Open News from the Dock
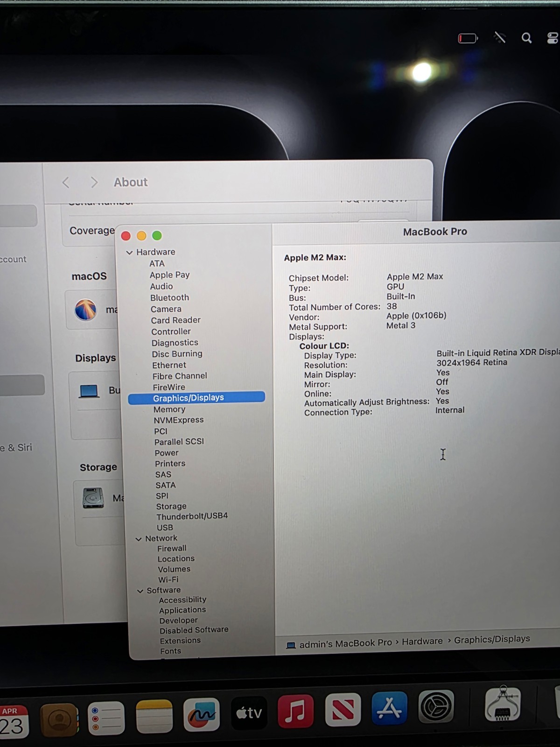Screen dimensions: 560x747 [343, 710]
